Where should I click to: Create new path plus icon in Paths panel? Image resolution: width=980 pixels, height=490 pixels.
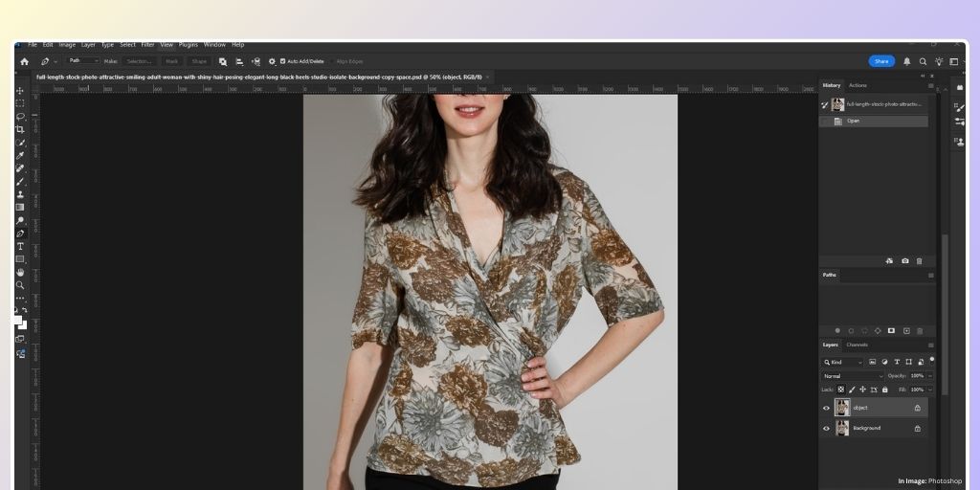click(x=907, y=330)
